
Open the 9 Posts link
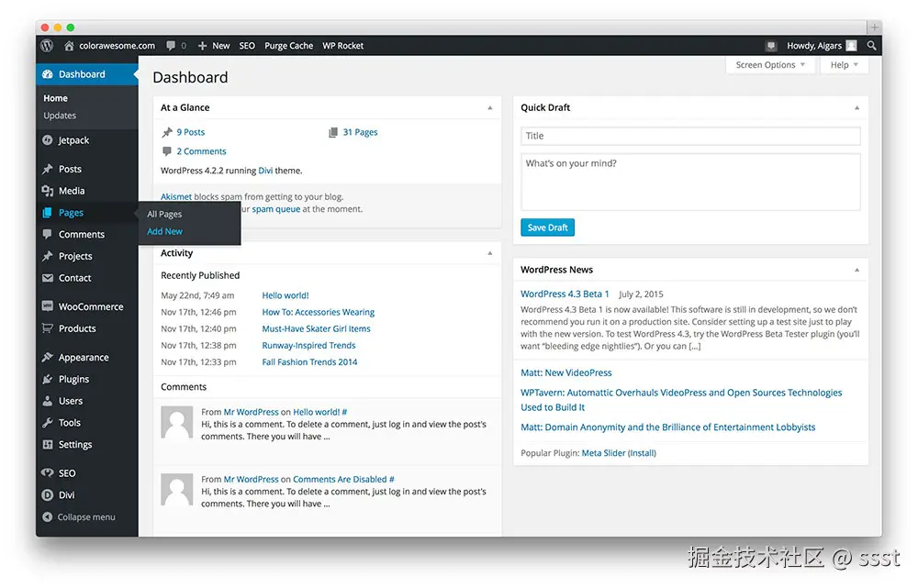(x=191, y=132)
